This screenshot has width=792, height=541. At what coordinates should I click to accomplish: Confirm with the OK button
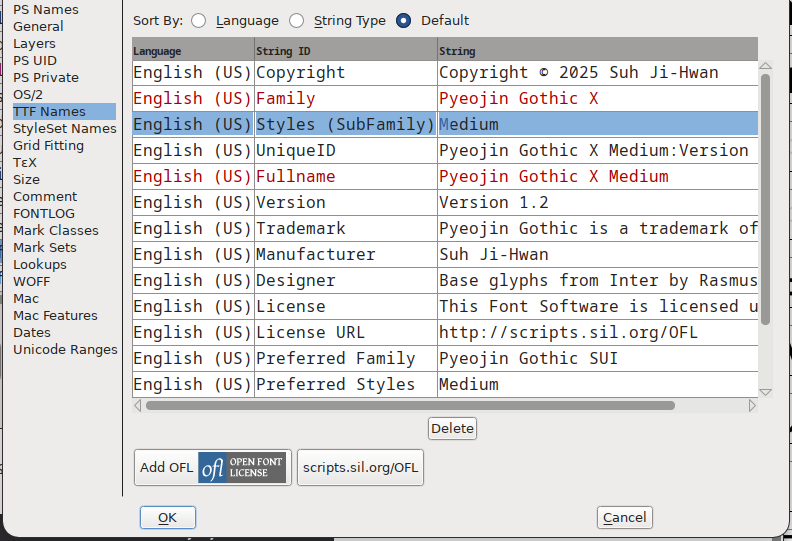(168, 518)
